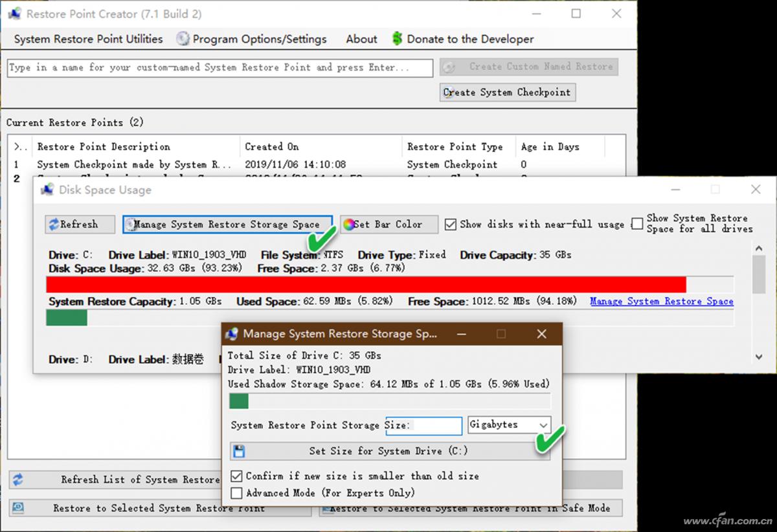Click the refresh arrows icon on Refresh List button
The height and width of the screenshot is (532, 777).
click(18, 480)
